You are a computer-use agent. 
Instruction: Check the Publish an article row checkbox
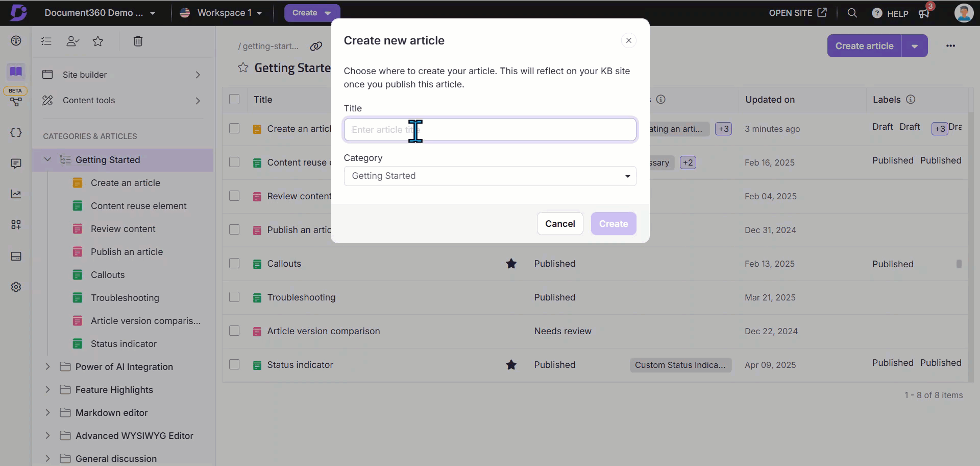[234, 229]
